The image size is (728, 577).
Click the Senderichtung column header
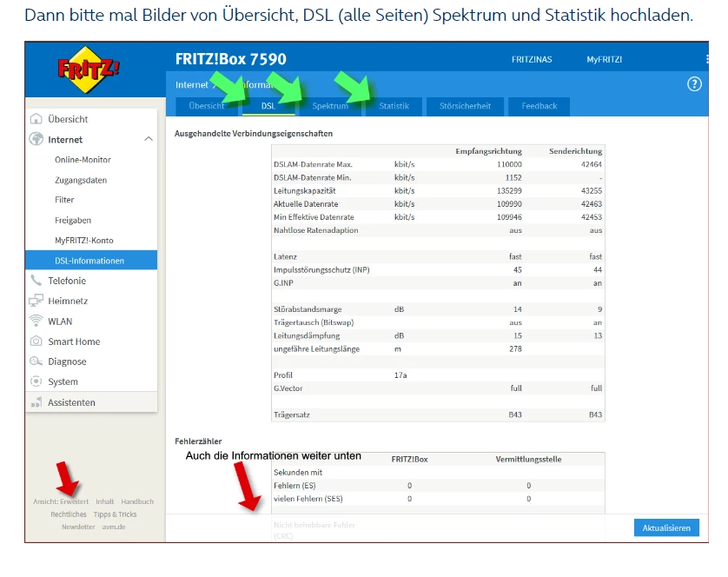[575, 151]
